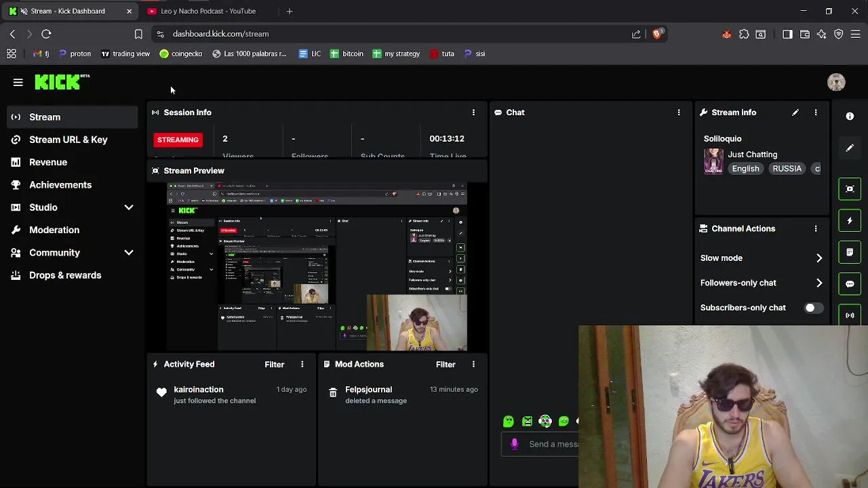The image size is (868, 488).
Task: Toggle stream preview widget icon in right rail
Action: [850, 189]
